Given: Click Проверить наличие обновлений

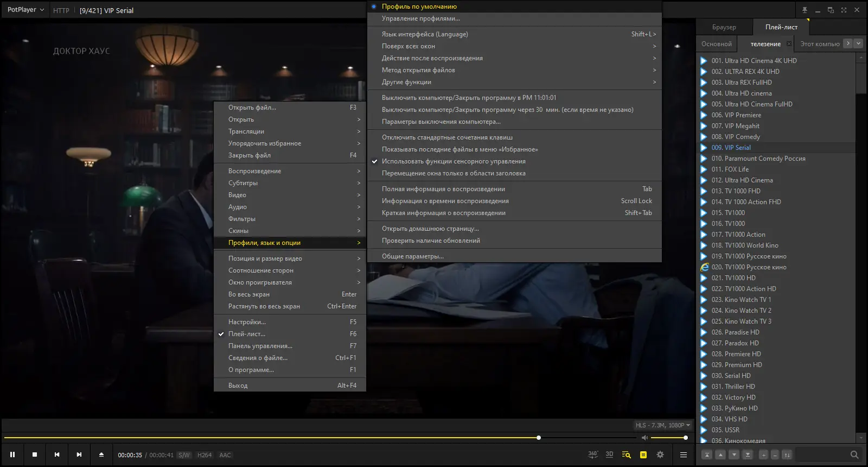Looking at the screenshot, I should click(431, 241).
